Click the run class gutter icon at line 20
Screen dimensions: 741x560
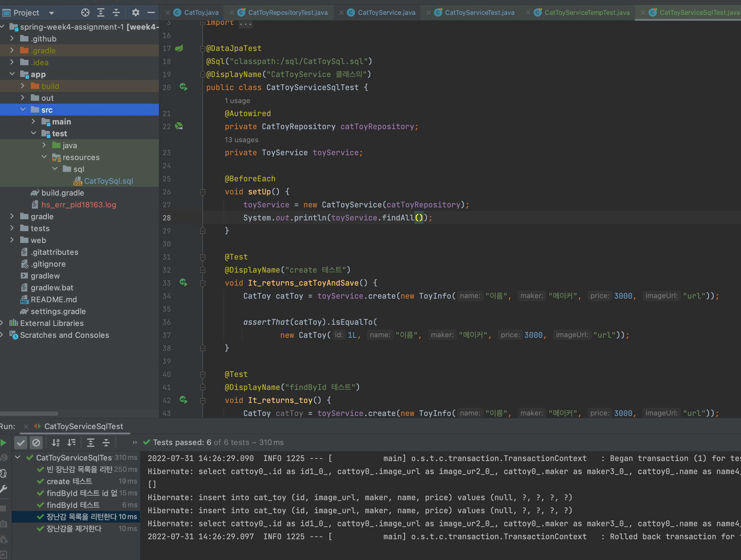183,87
